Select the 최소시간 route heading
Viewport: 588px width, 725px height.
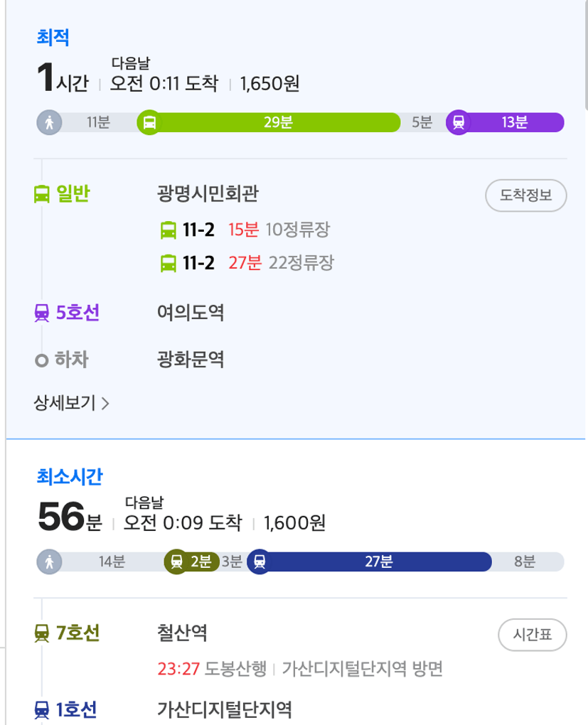[x=70, y=477]
